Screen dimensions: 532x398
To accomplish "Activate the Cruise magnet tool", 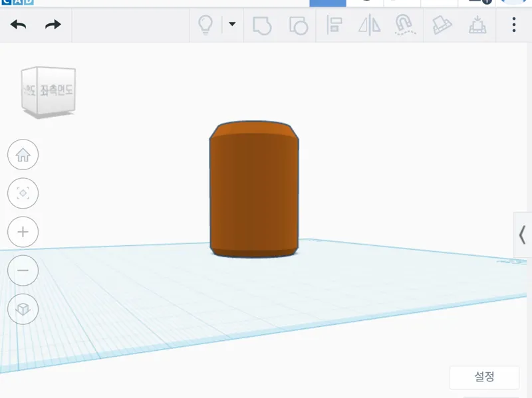I will 405,25.
